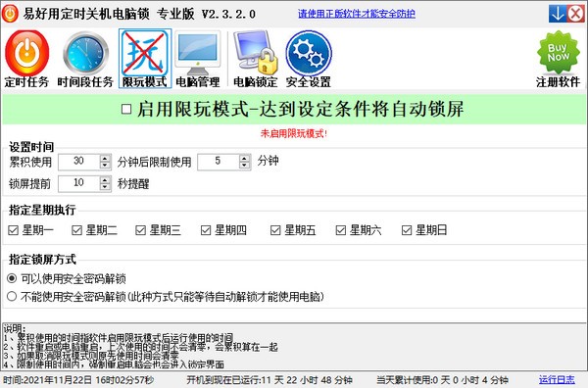Select 不能使用安全密码解锁 radio option

click(x=12, y=297)
